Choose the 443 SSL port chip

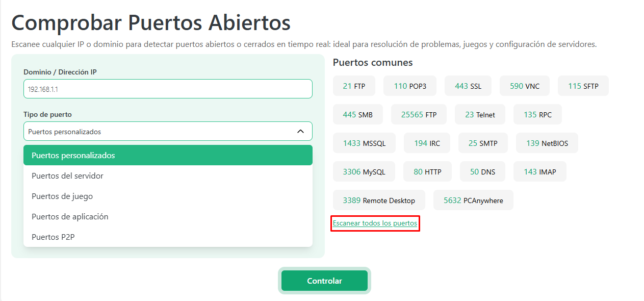pyautogui.click(x=467, y=86)
